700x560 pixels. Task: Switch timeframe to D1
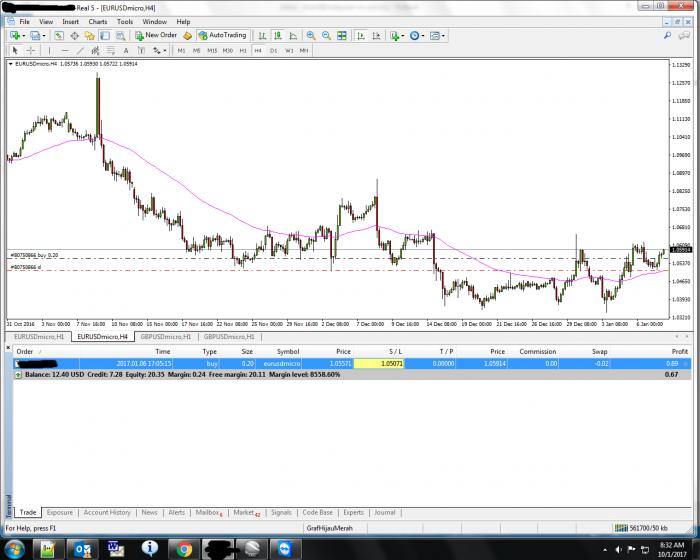[x=273, y=50]
